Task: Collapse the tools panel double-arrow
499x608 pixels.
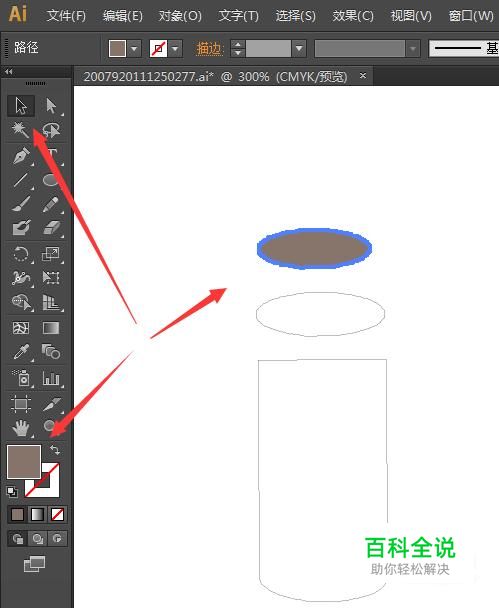Action: tap(9, 72)
